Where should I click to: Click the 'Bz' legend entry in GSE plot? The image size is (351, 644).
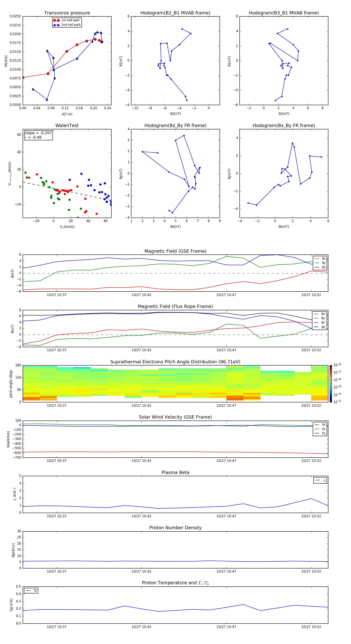pyautogui.click(x=320, y=267)
